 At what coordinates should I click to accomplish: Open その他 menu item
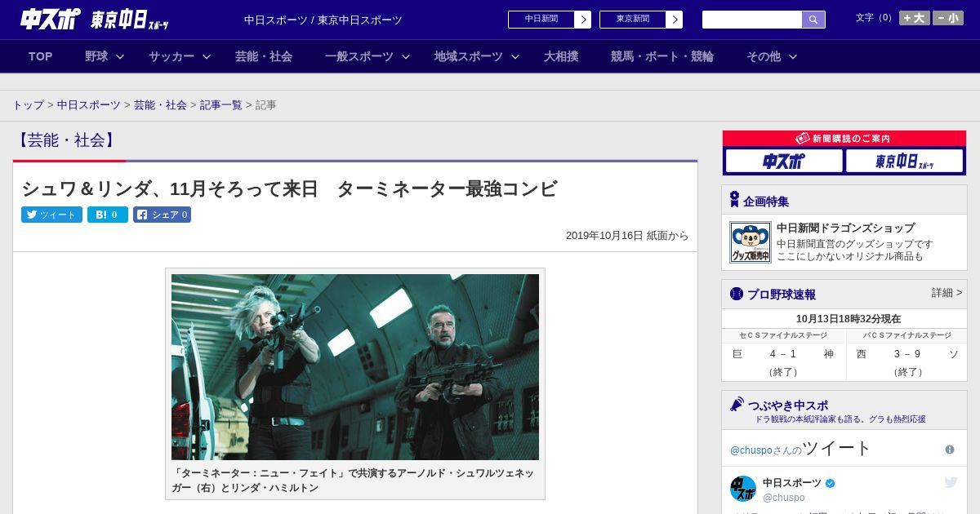pos(764,56)
